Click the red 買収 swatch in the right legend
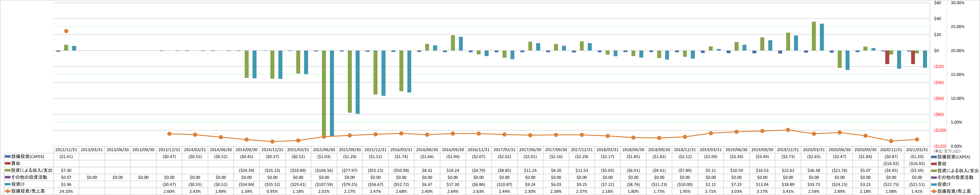 click(x=934, y=164)
